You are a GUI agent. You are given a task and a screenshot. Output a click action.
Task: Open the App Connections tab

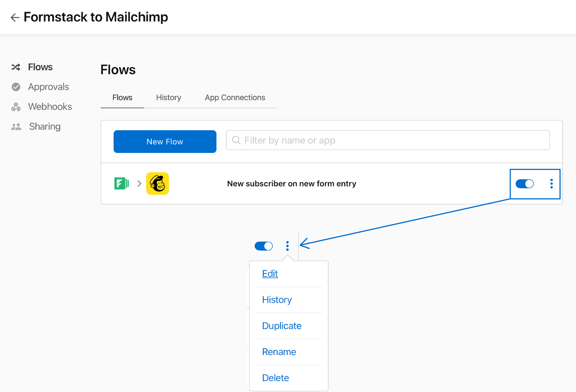(235, 97)
